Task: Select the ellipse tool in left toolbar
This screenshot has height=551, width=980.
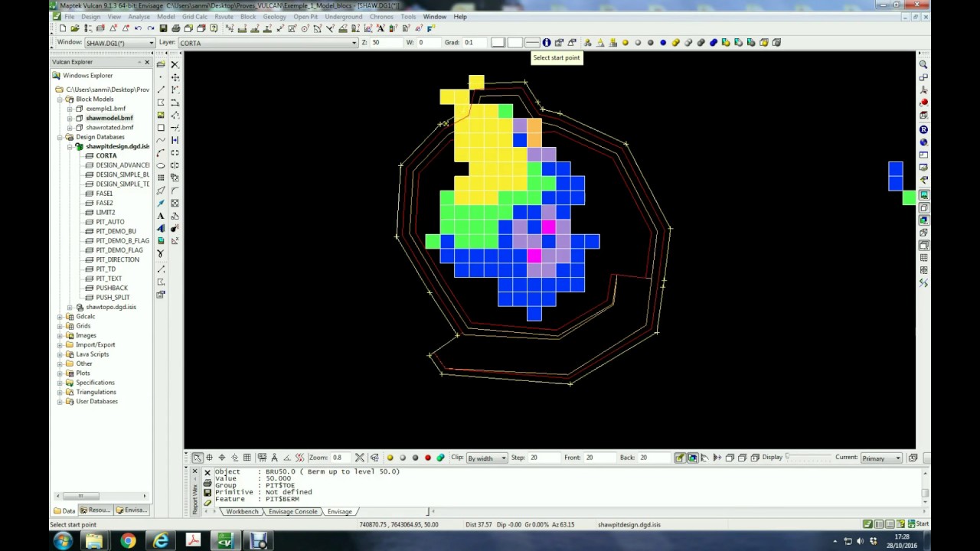Action: (x=161, y=165)
